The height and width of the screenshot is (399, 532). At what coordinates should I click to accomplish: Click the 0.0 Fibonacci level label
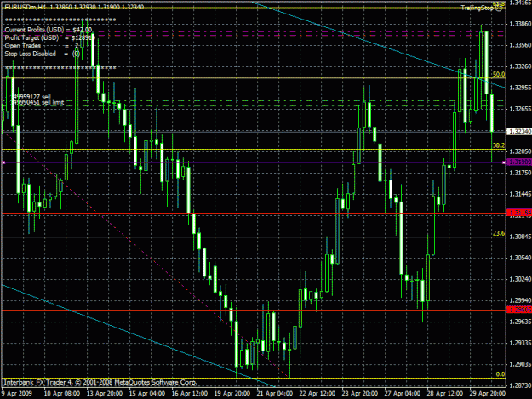501,374
